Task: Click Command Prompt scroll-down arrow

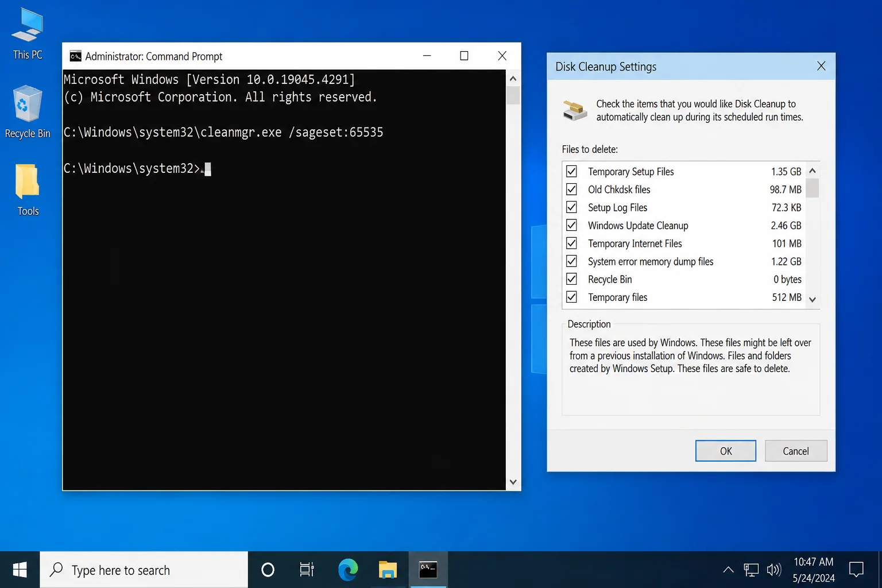Action: pyautogui.click(x=513, y=482)
